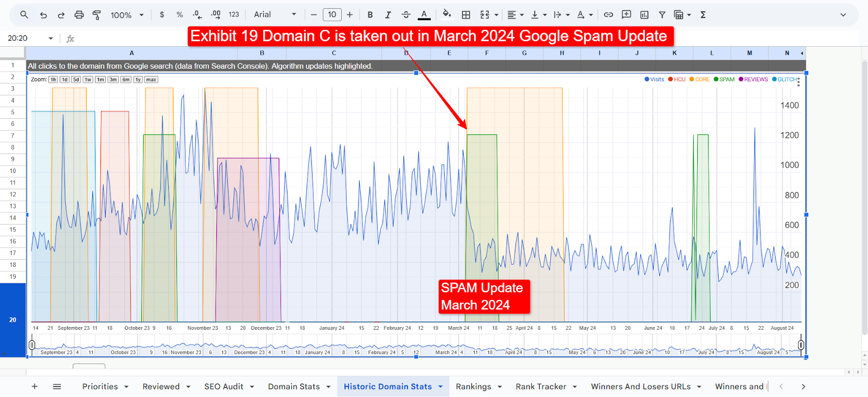The image size is (868, 397).
Task: Collapse the toolbar with chevron
Action: click(x=843, y=15)
